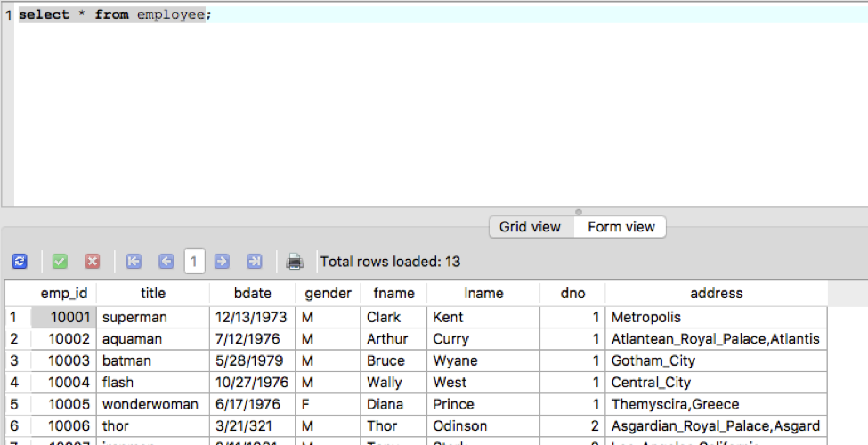Select emp_id cell 10005
868x445 pixels.
pos(64,404)
